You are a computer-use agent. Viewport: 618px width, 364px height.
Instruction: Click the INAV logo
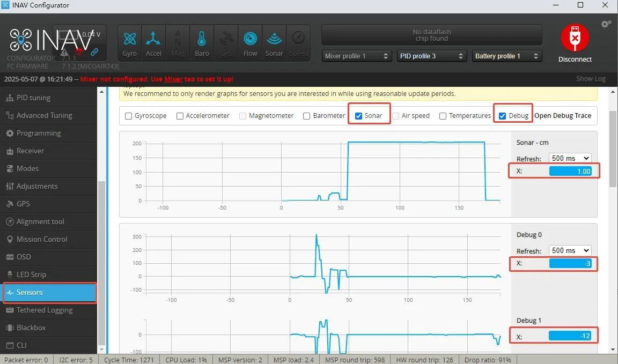pyautogui.click(x=51, y=40)
